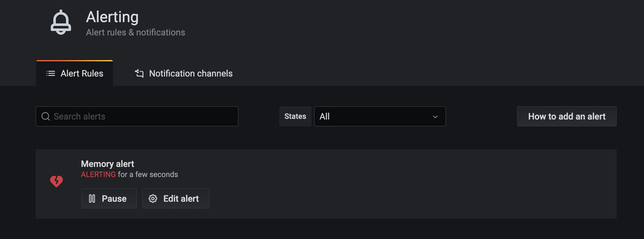The height and width of the screenshot is (239, 644).
Task: Click the magnifier icon in search box
Action: point(45,116)
